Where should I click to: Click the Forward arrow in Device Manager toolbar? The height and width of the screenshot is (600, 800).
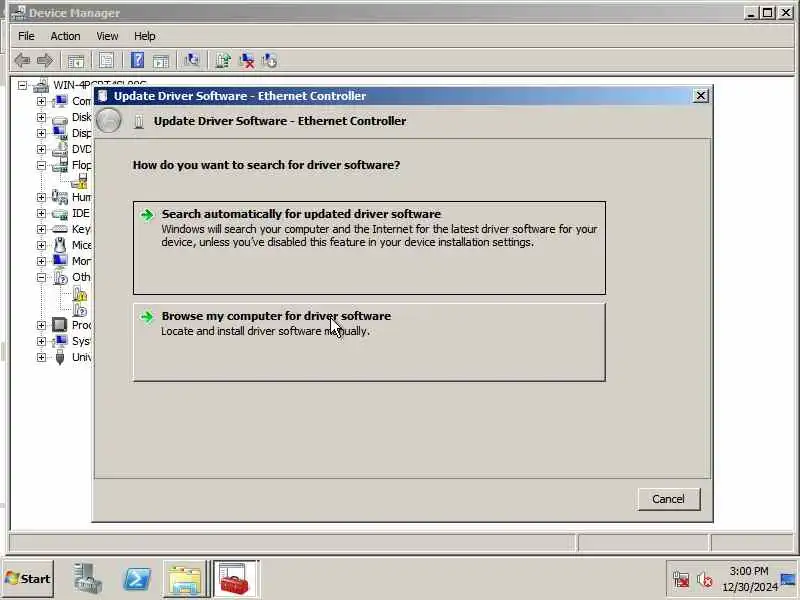coord(45,61)
